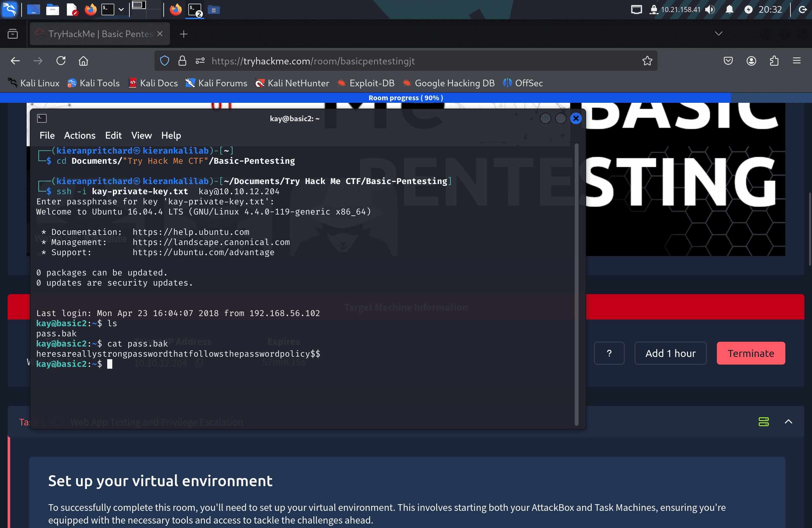Viewport: 812px width, 528px height.
Task: Close the TryHackMe browser tab
Action: [x=160, y=33]
